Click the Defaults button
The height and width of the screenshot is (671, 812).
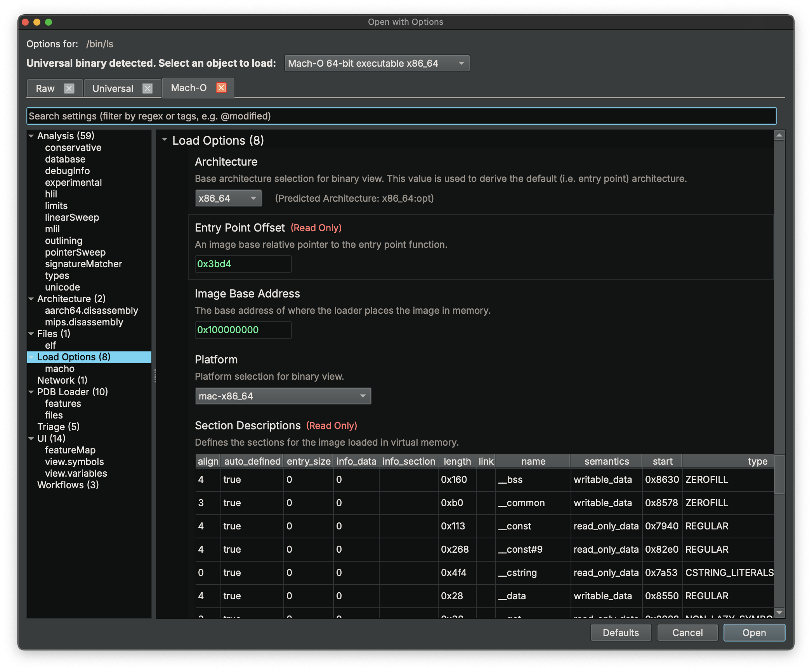[621, 633]
